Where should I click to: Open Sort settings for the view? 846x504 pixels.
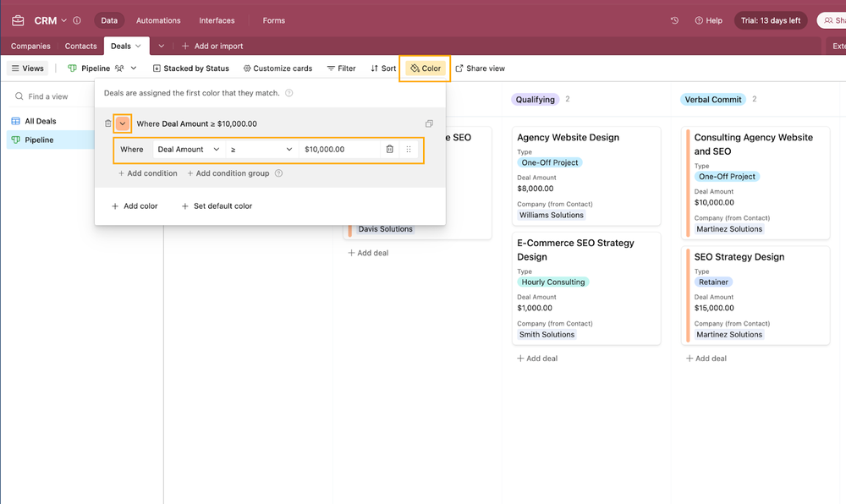click(383, 68)
